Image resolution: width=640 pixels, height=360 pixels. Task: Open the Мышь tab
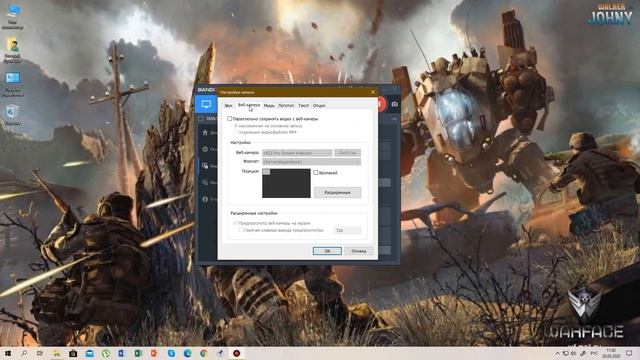tap(269, 105)
